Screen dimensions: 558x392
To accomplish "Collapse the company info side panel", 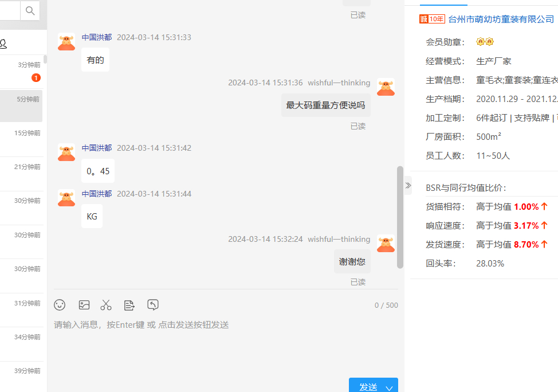I will 408,185.
